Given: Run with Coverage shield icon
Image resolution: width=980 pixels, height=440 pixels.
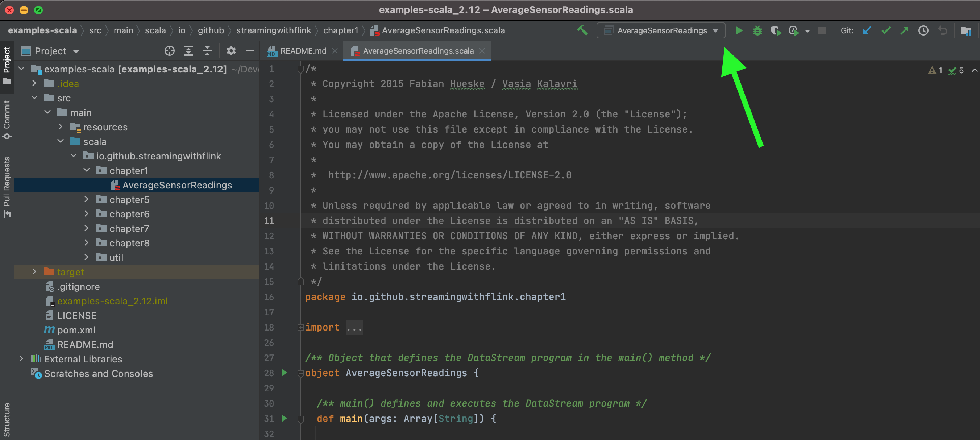Looking at the screenshot, I should point(775,30).
